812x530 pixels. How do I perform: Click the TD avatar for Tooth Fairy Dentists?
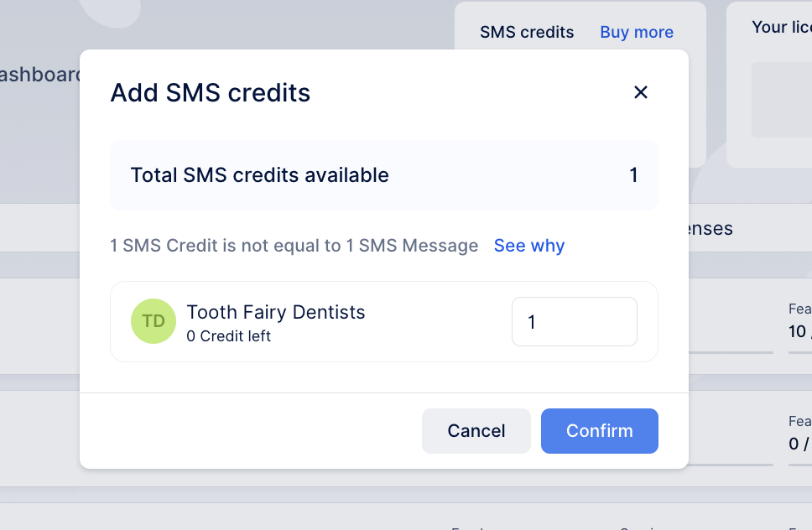click(154, 321)
